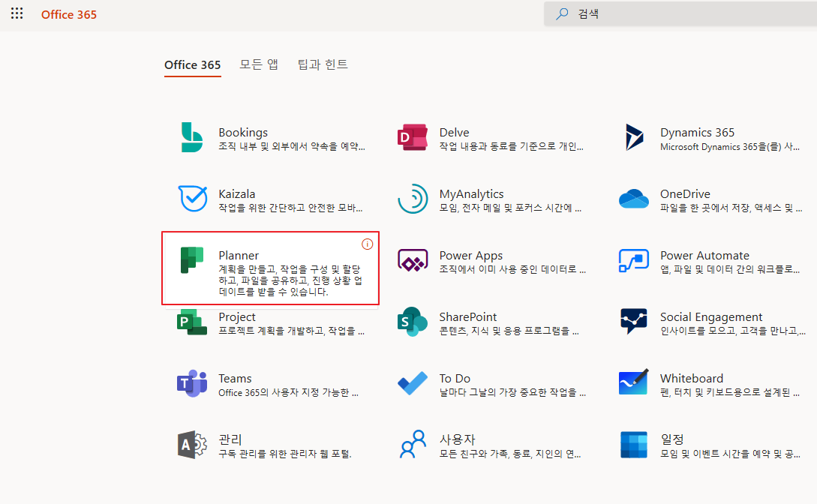
Task: Click the MyAnalytics app icon
Action: [x=413, y=198]
